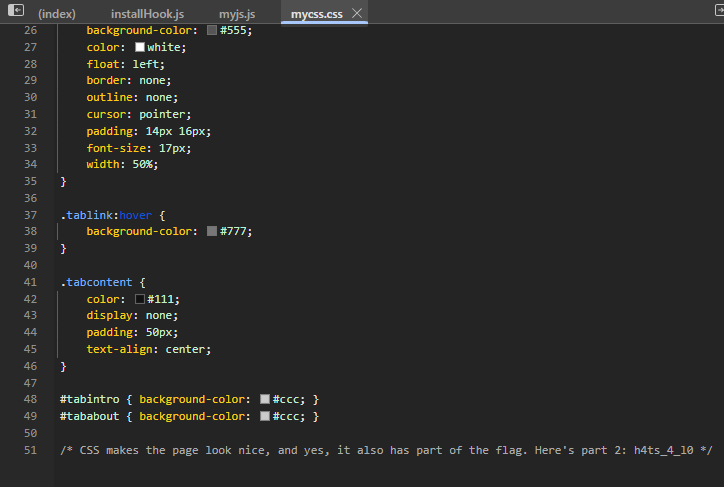Click line number 41 in gutter
Viewport: 724px width, 487px height.
click(30, 282)
